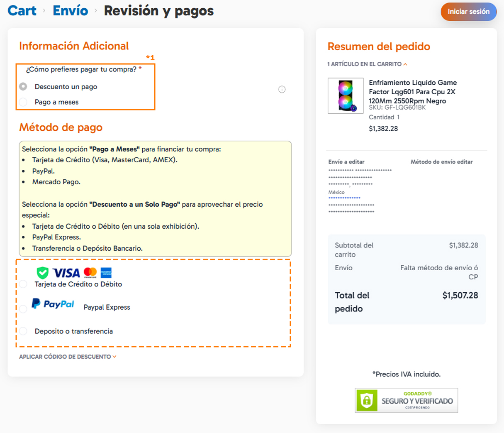The height and width of the screenshot is (433, 504).
Task: Click the Envíe a editar link
Action: click(x=346, y=162)
